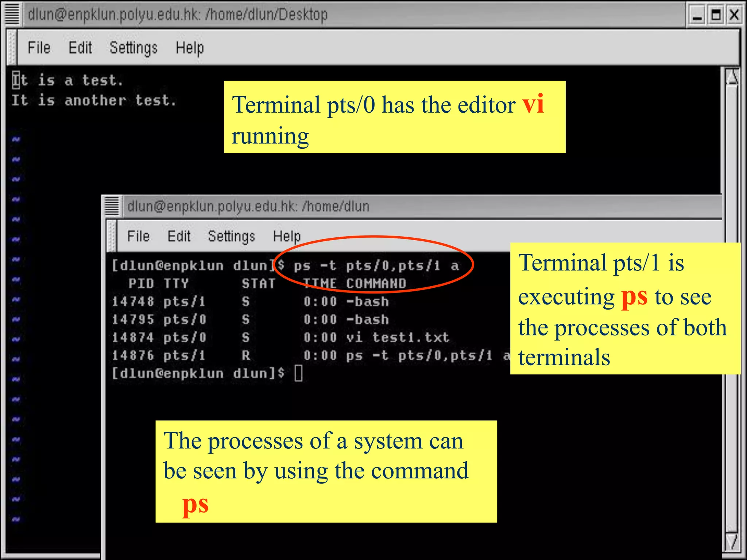
Task: Open Help menu in Desktop terminal window
Action: click(x=190, y=48)
